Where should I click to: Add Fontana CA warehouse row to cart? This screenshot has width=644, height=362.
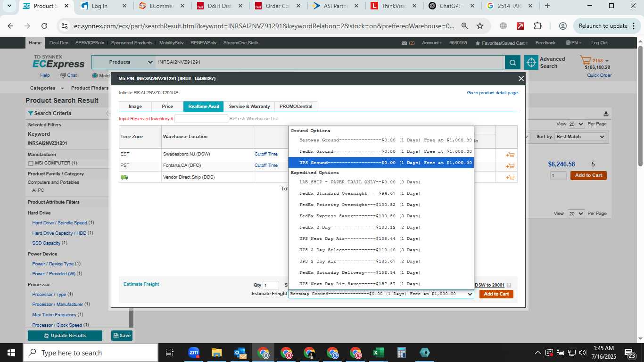[510, 166]
